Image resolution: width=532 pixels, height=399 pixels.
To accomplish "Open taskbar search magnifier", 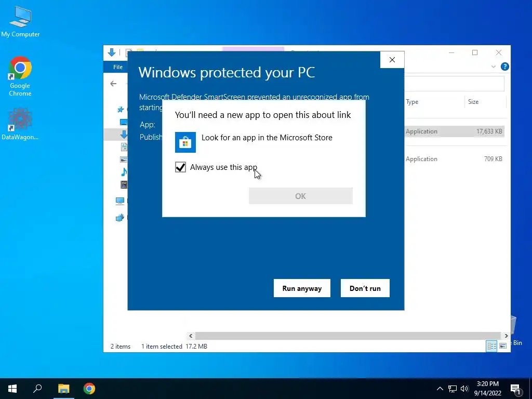I will pyautogui.click(x=37, y=389).
